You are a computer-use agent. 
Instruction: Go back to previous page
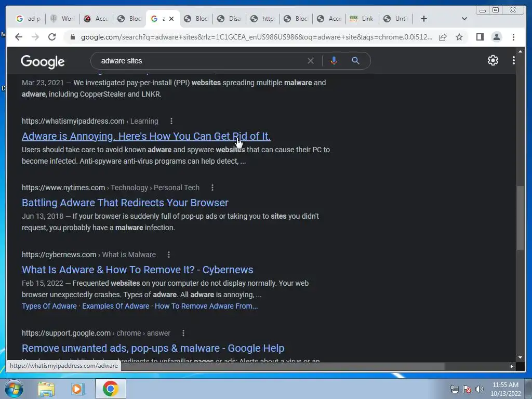[x=19, y=37]
